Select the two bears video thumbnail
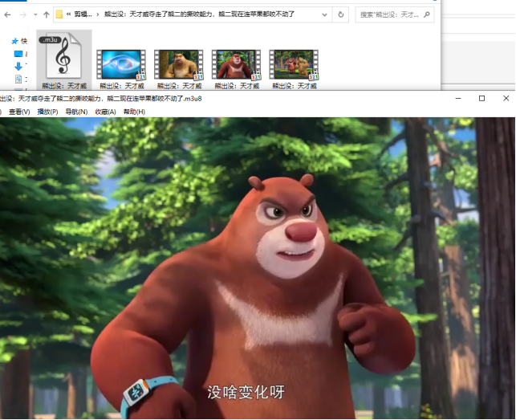The width and height of the screenshot is (516, 420). [x=295, y=65]
